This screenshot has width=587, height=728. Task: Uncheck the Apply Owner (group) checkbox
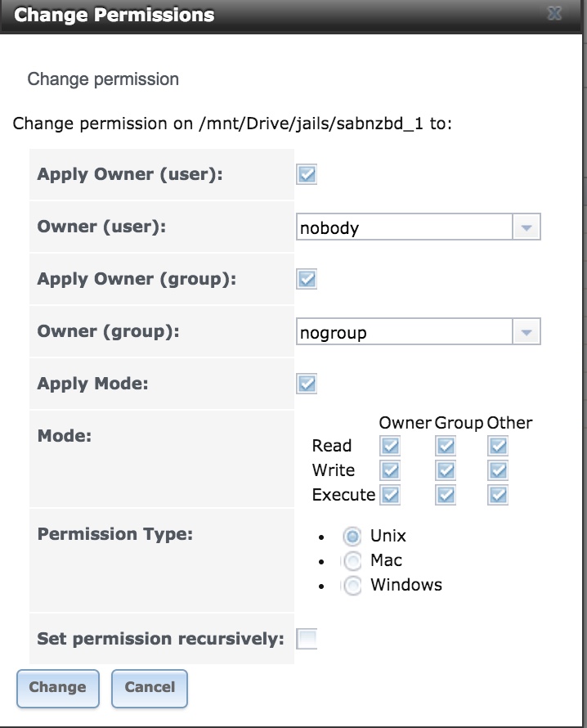tap(307, 279)
